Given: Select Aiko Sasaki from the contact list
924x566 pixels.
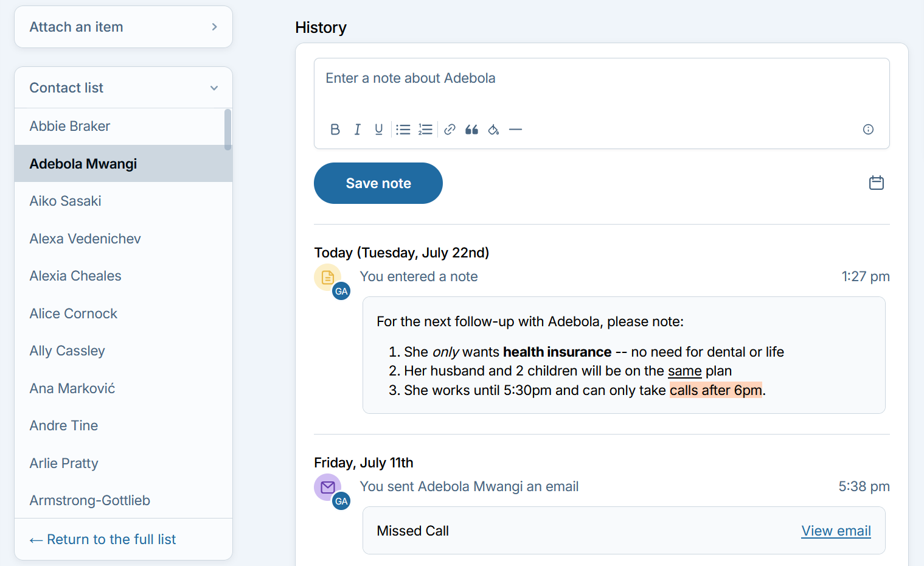Looking at the screenshot, I should (x=65, y=201).
